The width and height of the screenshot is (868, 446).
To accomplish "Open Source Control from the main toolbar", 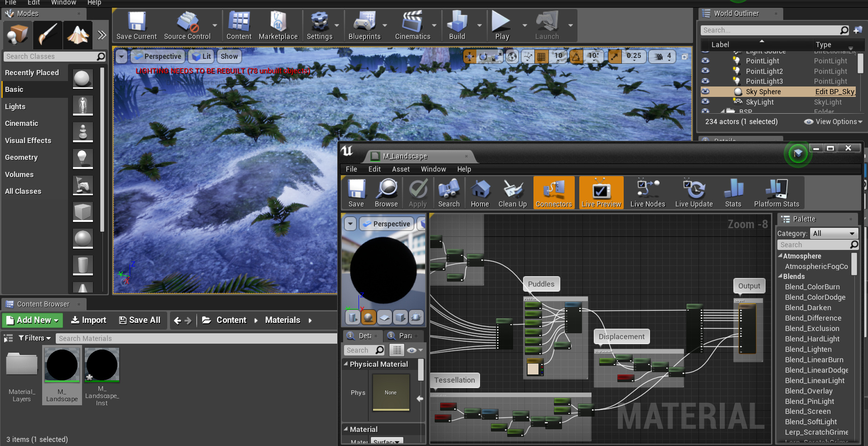I will click(x=187, y=26).
